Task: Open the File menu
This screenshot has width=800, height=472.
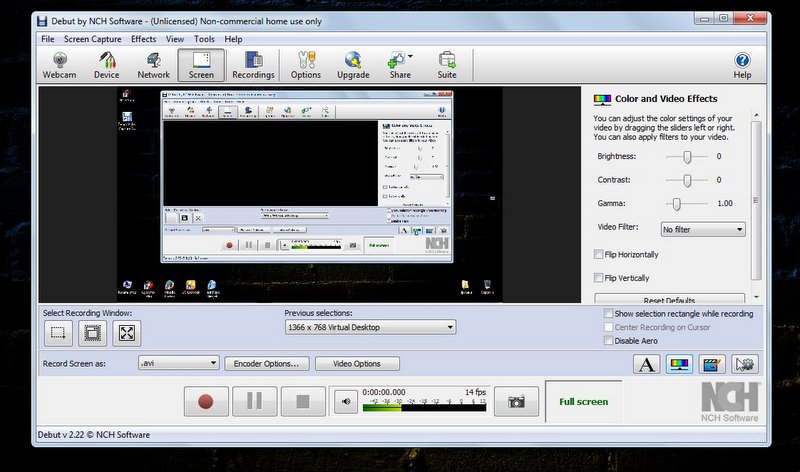Action: (x=47, y=39)
